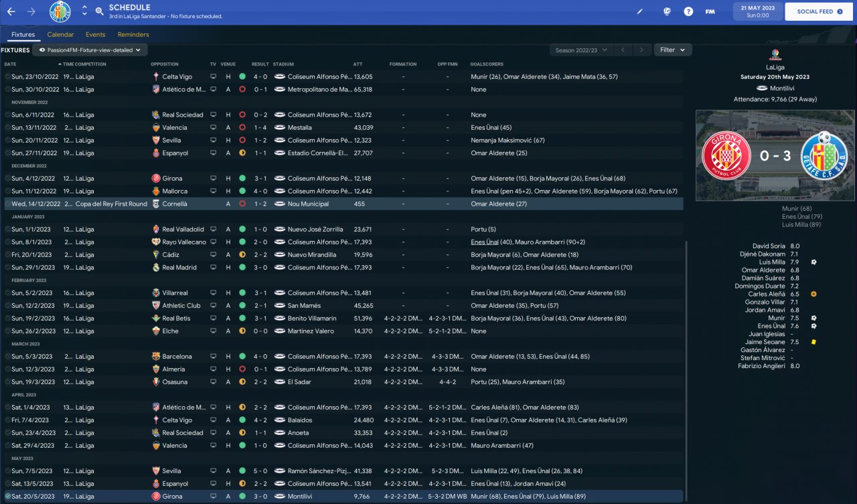This screenshot has height=504, width=857.
Task: Click the Villarreal badge
Action: 156,293
